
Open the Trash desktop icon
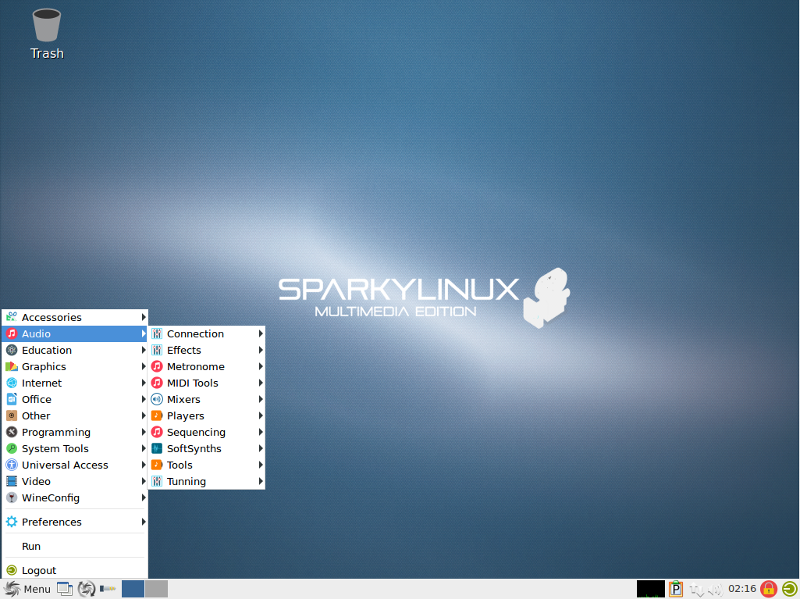point(46,34)
